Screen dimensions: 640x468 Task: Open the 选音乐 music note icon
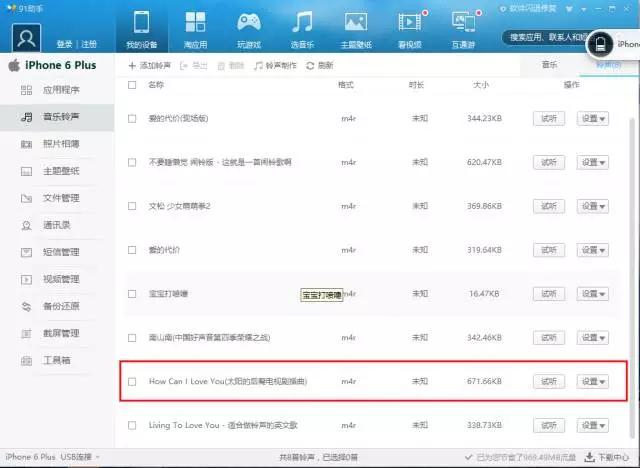pyautogui.click(x=302, y=29)
